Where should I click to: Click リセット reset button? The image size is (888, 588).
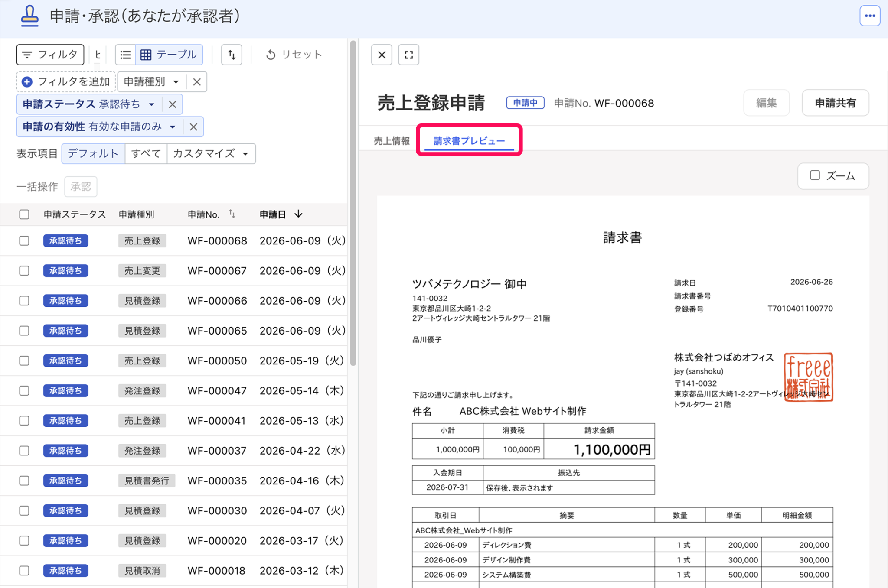[294, 55]
